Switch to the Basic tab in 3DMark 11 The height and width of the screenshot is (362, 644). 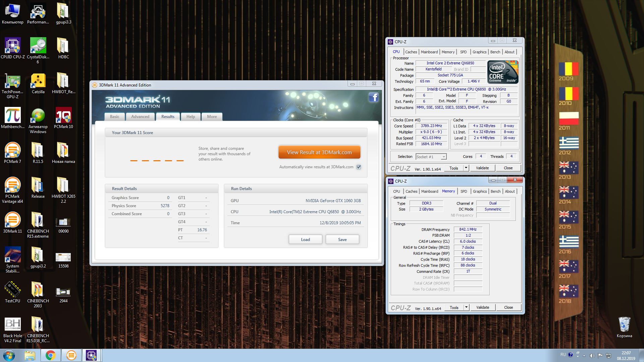(115, 117)
